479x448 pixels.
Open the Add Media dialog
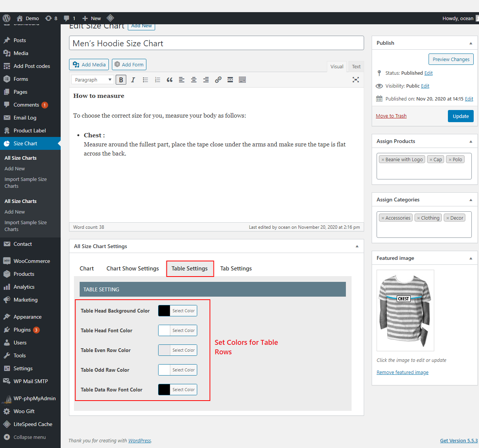click(x=89, y=64)
